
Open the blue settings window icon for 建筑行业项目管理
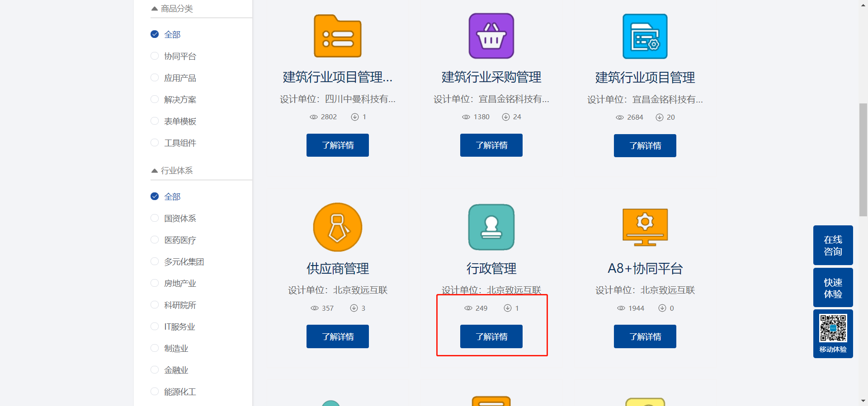pos(645,36)
